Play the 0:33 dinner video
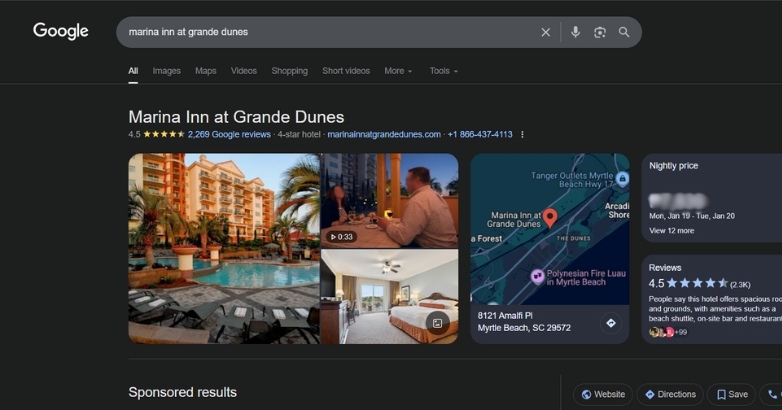Viewport: 782px width, 410px height. click(389, 201)
